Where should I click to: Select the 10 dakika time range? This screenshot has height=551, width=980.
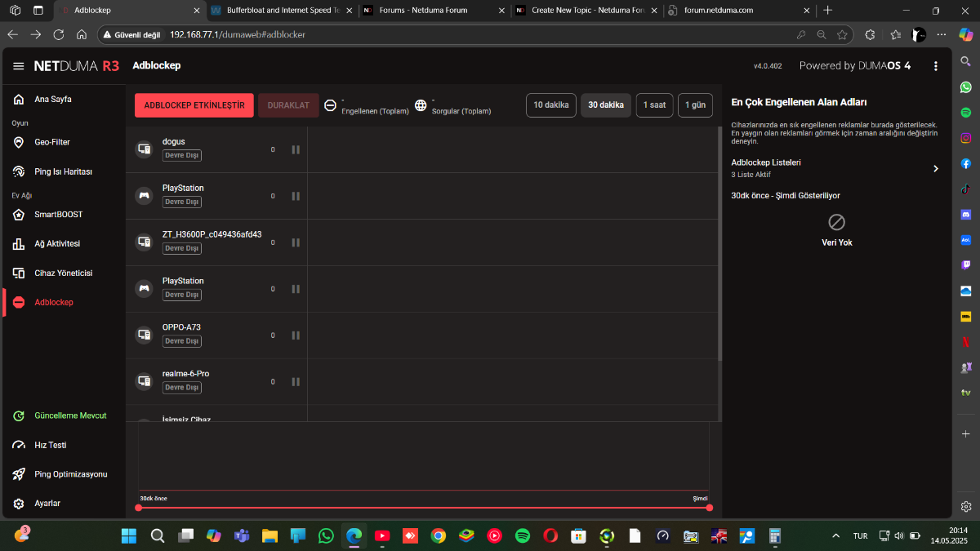[x=551, y=105]
